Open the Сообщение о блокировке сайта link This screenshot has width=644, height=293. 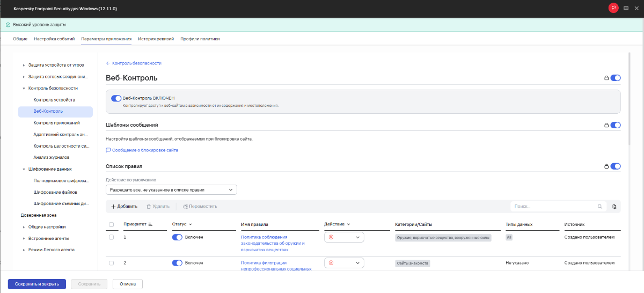point(145,150)
